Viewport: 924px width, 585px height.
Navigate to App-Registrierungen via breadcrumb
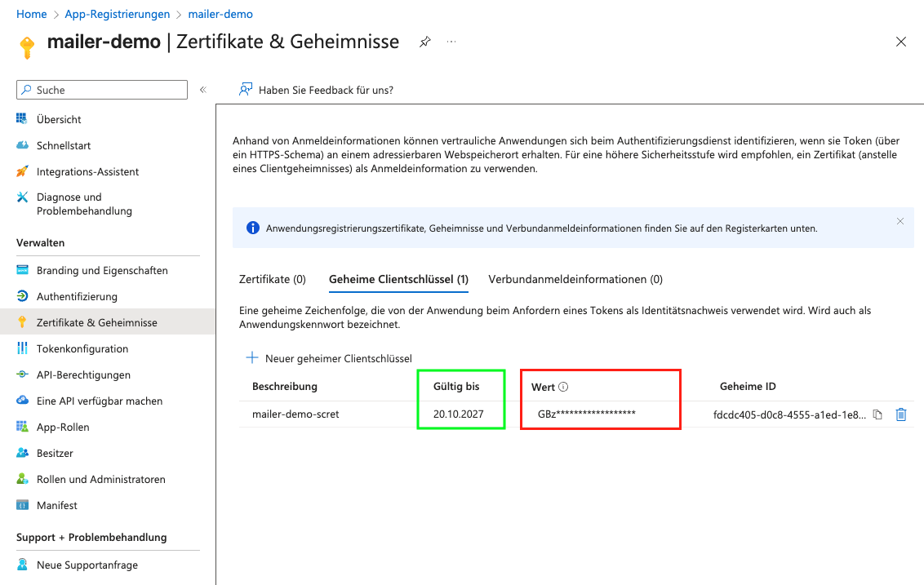tap(116, 14)
